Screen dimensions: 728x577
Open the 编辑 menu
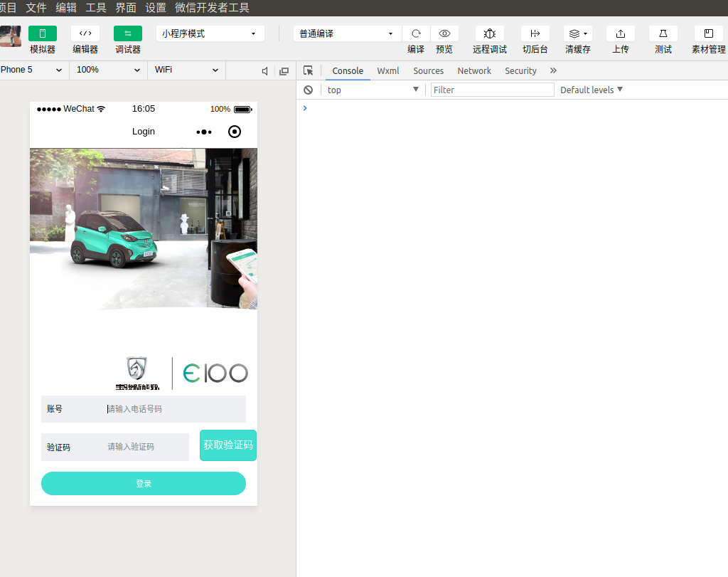pyautogui.click(x=66, y=8)
